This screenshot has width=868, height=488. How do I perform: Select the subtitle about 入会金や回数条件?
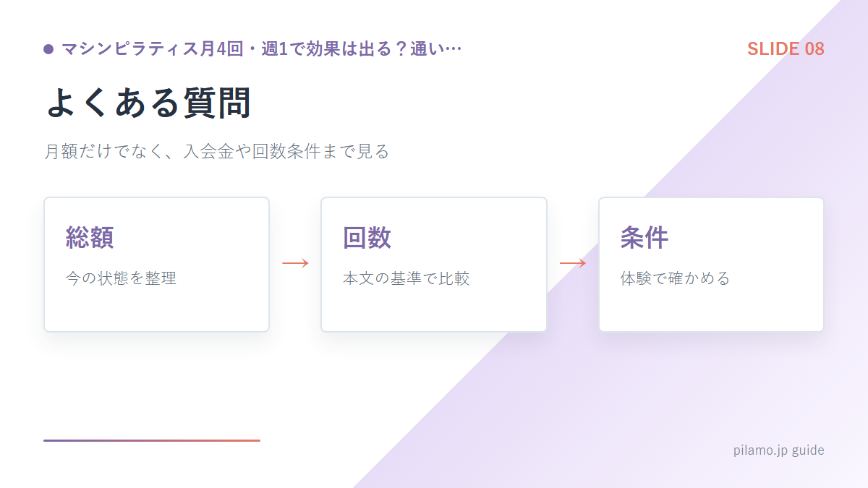[x=217, y=152]
